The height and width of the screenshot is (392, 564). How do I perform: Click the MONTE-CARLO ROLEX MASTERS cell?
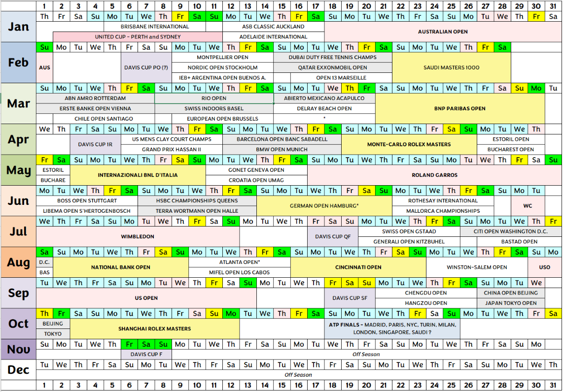coord(409,144)
